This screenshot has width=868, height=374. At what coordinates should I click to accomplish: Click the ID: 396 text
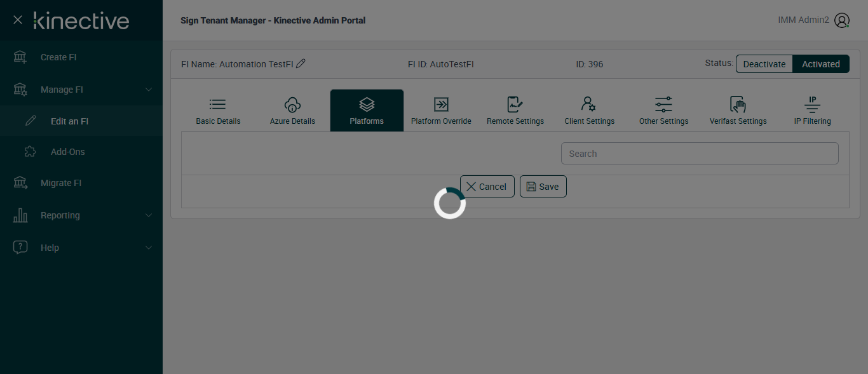click(x=590, y=64)
